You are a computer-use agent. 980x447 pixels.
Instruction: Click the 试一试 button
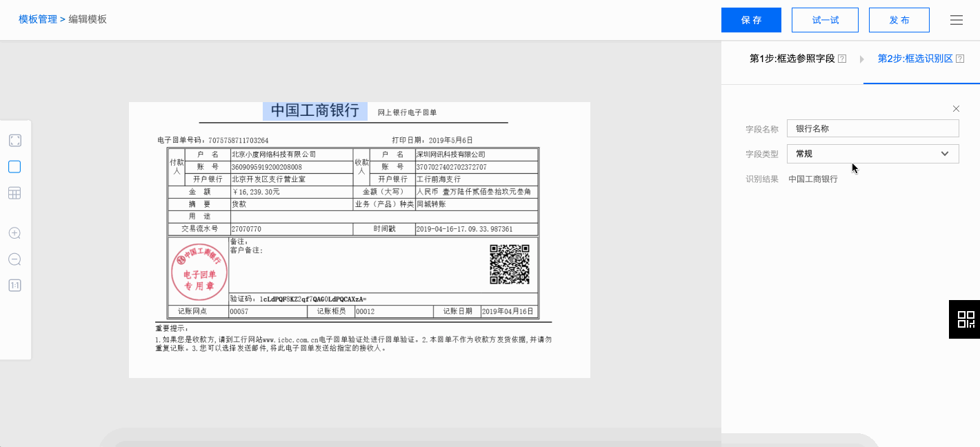[x=825, y=20]
